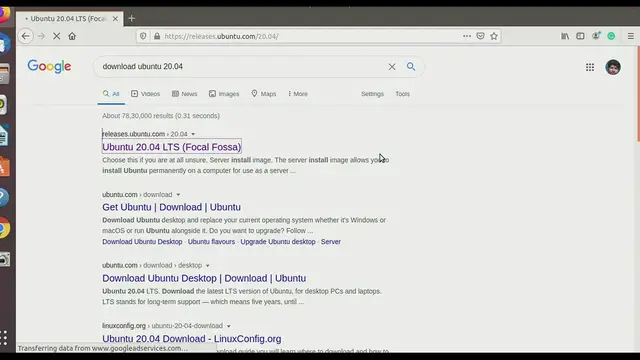Open the Google account avatar
The width and height of the screenshot is (640, 360).
pos(613,67)
